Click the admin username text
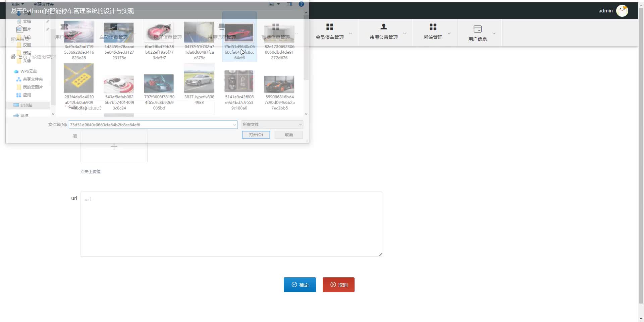Image resolution: width=644 pixels, height=322 pixels. pyautogui.click(x=605, y=11)
